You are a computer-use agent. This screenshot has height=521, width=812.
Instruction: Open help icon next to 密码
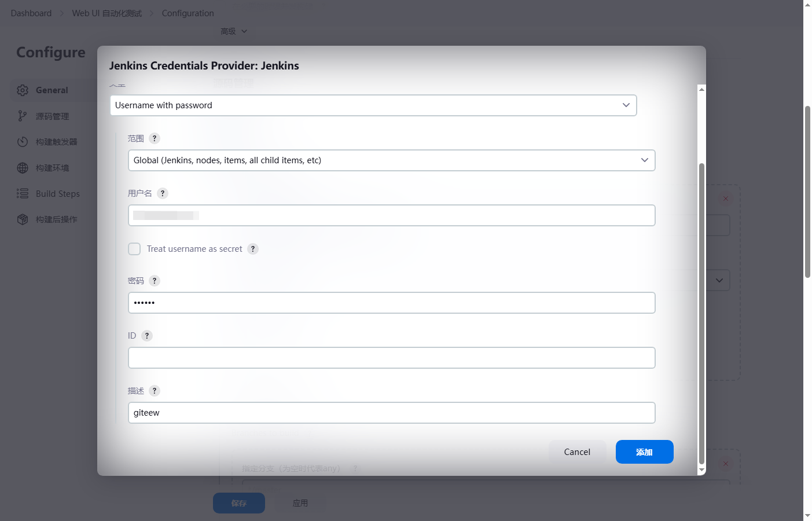click(155, 281)
